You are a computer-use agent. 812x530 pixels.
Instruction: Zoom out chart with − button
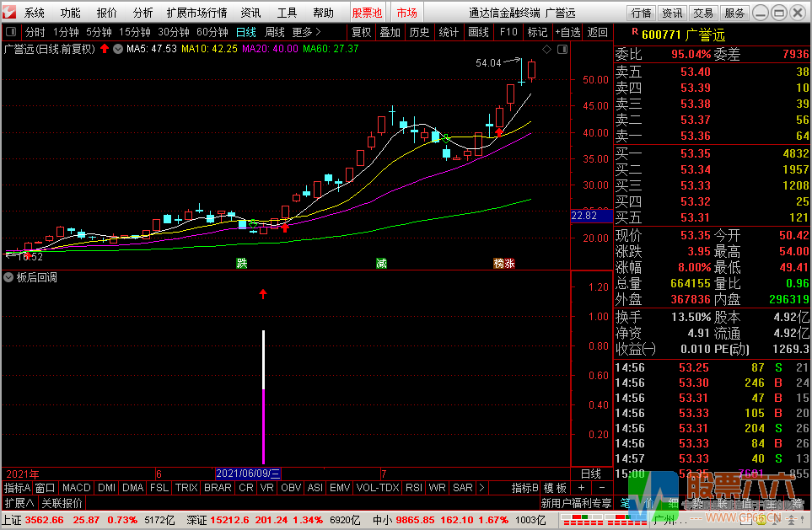click(602, 488)
